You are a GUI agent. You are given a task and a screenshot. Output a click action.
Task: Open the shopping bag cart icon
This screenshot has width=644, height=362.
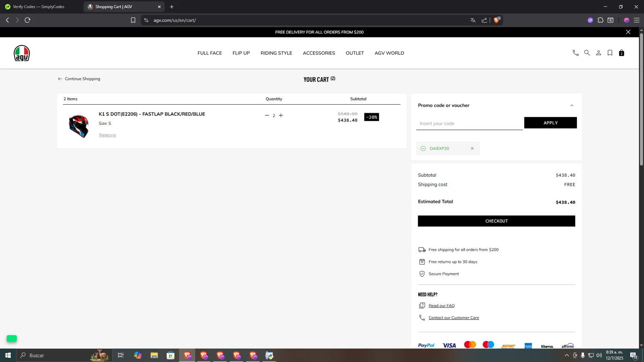tap(621, 53)
